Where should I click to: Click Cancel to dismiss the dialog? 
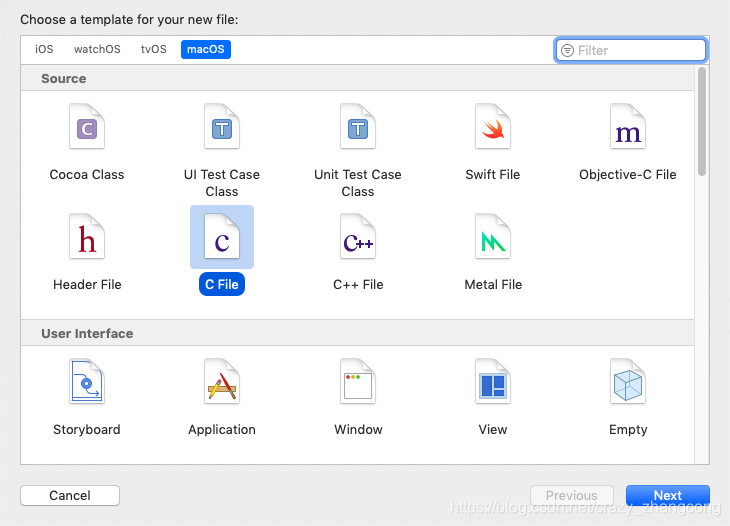(x=70, y=495)
